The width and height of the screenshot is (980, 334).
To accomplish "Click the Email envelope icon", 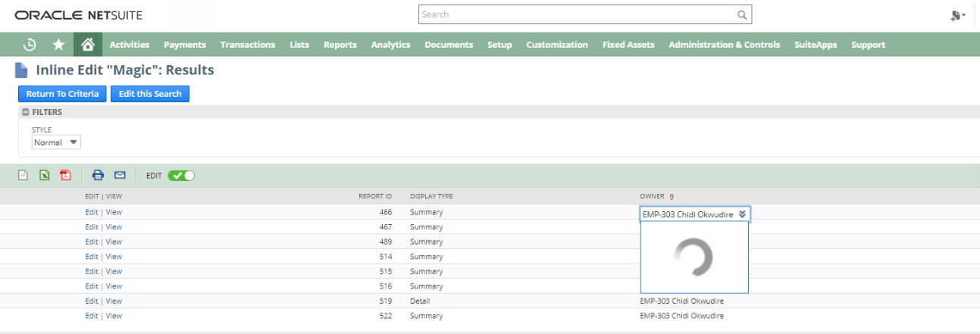I will click(120, 175).
